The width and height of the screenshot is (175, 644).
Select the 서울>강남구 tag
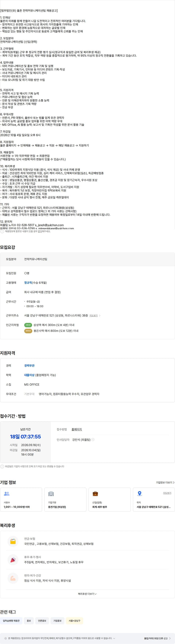point(75,621)
